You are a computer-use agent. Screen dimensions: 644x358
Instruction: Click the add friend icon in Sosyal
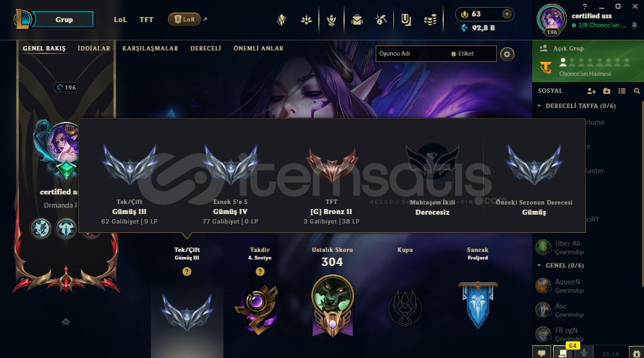click(x=592, y=91)
